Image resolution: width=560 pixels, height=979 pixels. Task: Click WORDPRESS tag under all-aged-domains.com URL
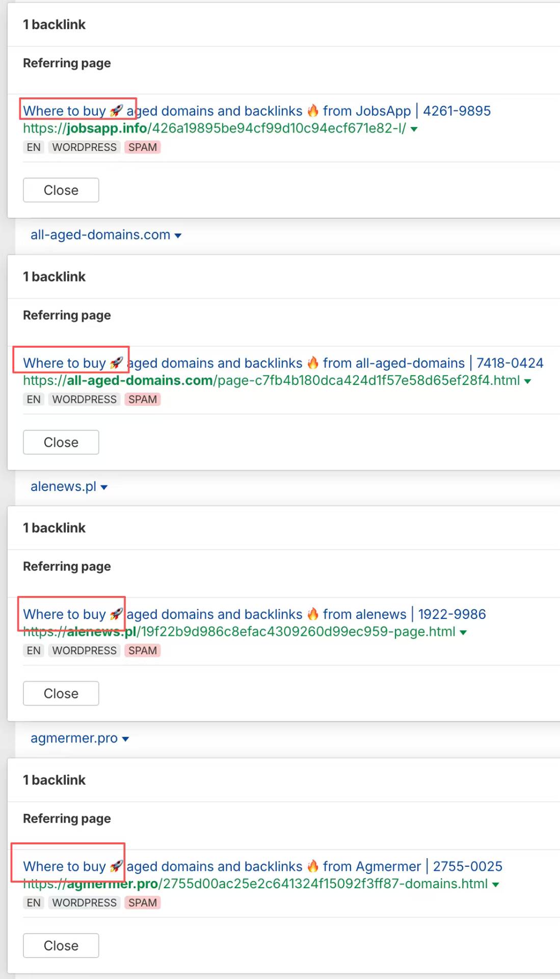pyautogui.click(x=85, y=399)
